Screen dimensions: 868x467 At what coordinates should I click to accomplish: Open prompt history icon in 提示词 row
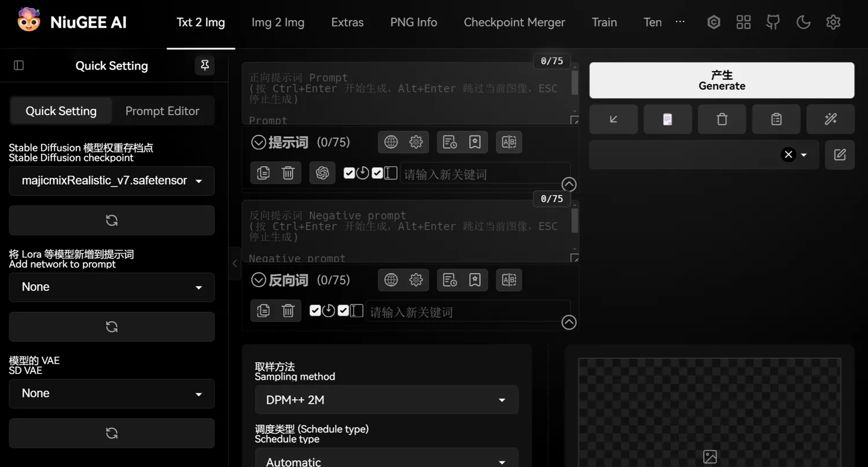(x=450, y=142)
